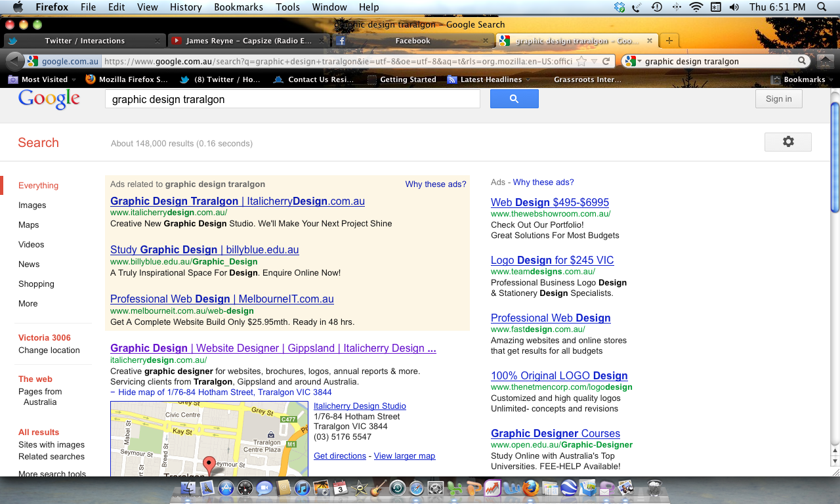The width and height of the screenshot is (840, 504).
Task: Open View larger map link
Action: click(404, 456)
